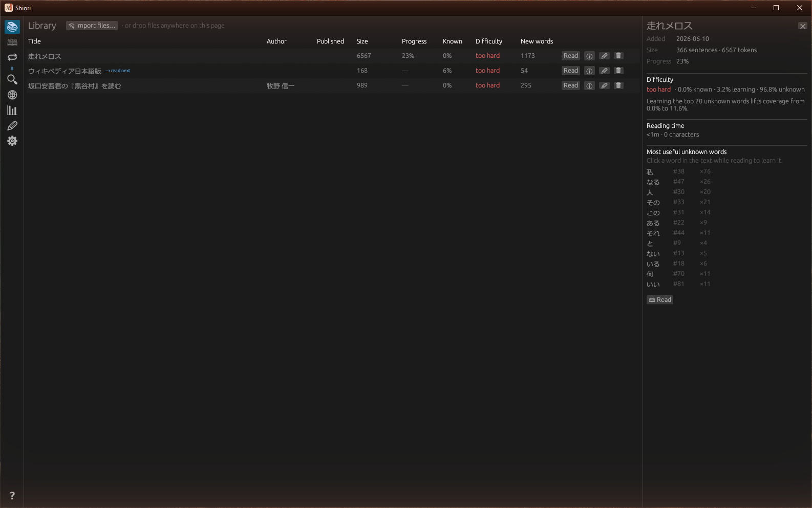Open the globe icon in sidebar
812x508 pixels.
(x=12, y=95)
